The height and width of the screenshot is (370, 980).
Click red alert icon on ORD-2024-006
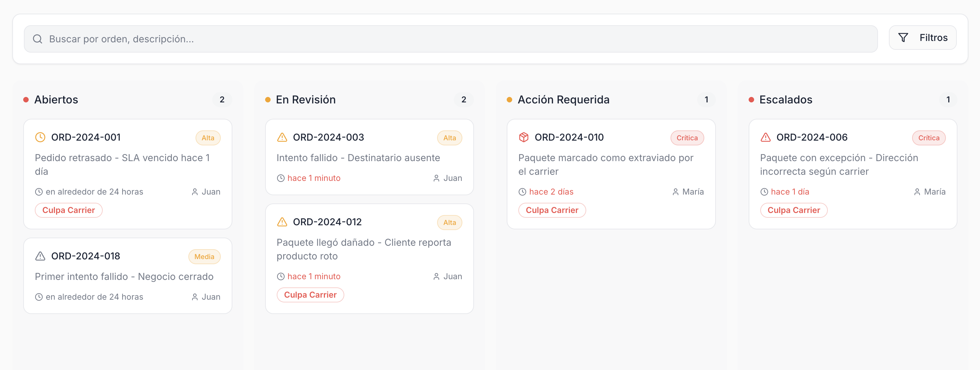(765, 137)
